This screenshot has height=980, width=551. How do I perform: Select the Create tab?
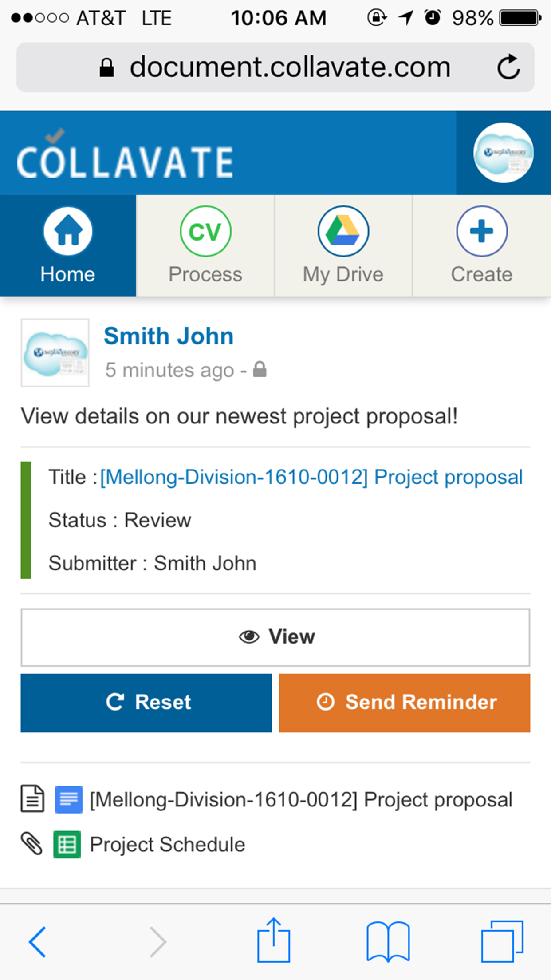(x=482, y=245)
